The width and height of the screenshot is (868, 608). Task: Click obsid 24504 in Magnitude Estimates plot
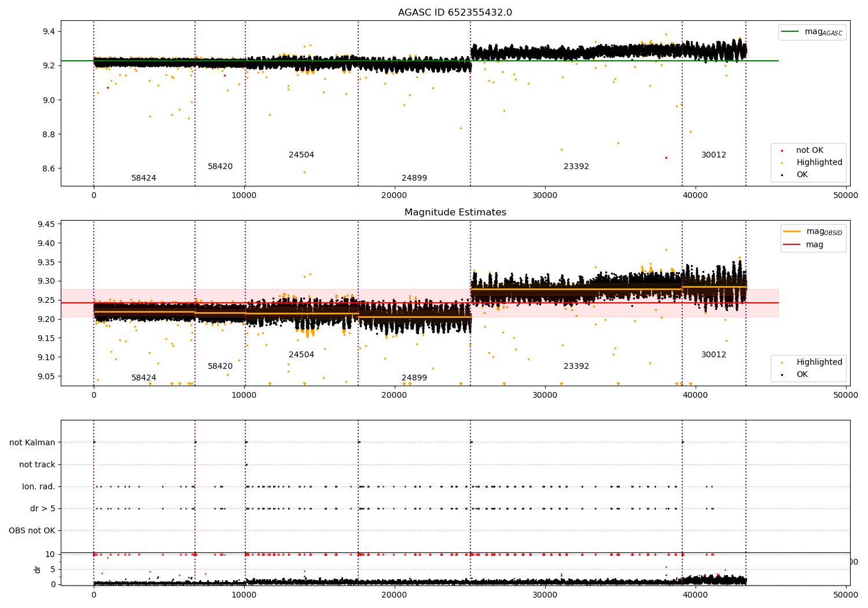301,355
